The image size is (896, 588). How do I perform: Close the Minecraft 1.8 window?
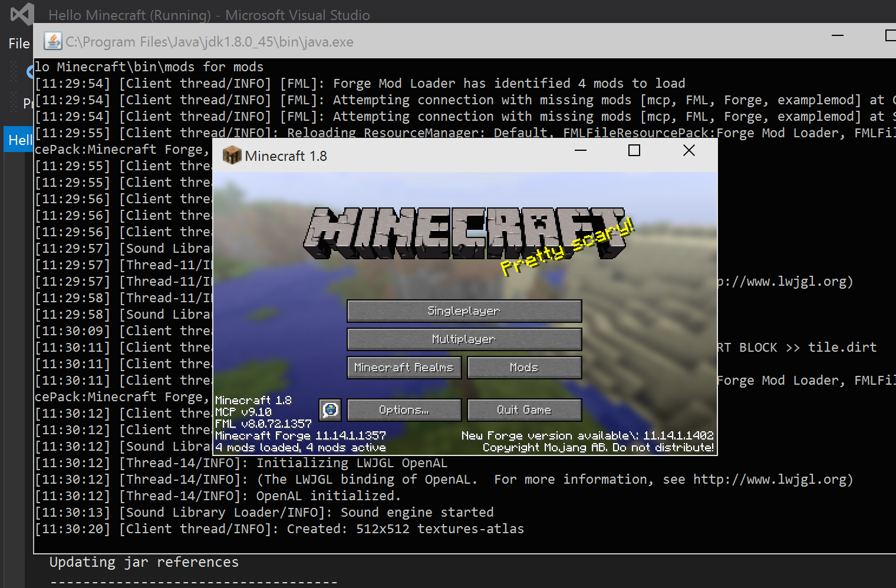[689, 150]
